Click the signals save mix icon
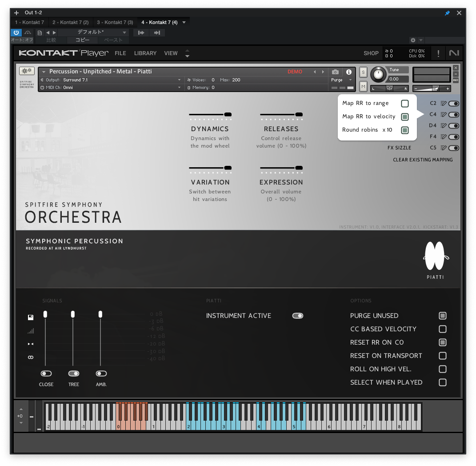476x466 pixels. [31, 317]
